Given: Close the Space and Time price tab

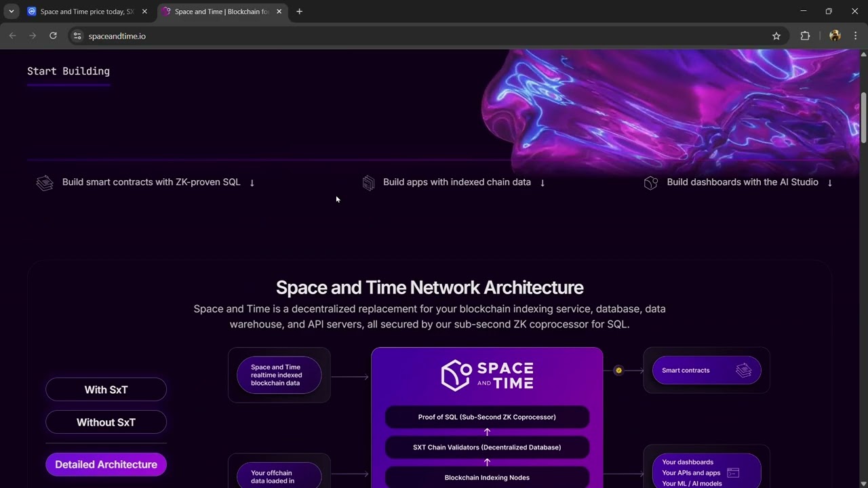Looking at the screenshot, I should coord(144,12).
